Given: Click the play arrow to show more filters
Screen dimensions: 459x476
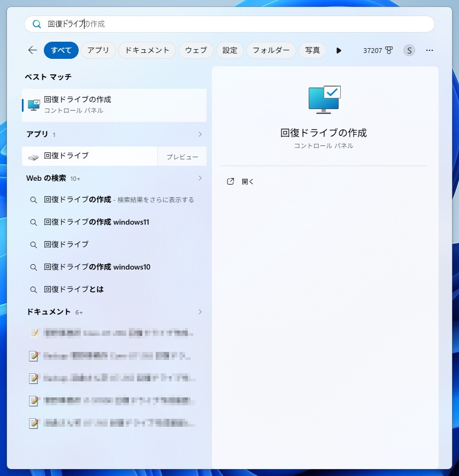Looking at the screenshot, I should [339, 50].
